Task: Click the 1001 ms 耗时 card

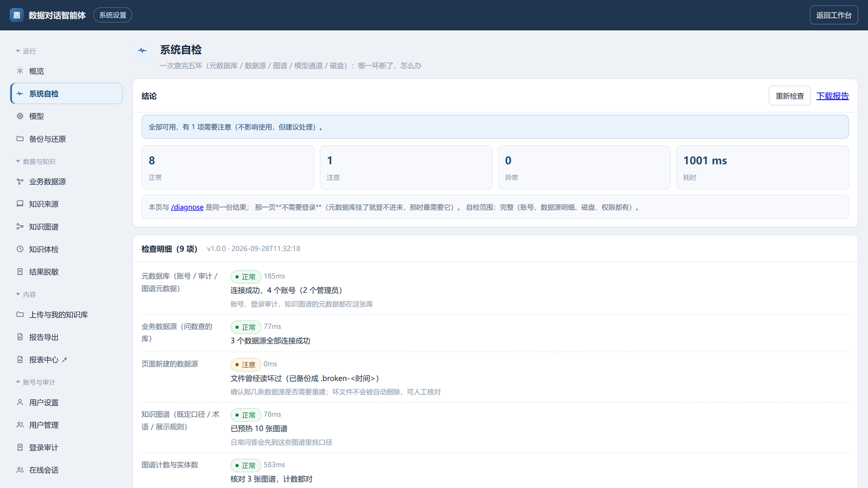Action: click(762, 168)
